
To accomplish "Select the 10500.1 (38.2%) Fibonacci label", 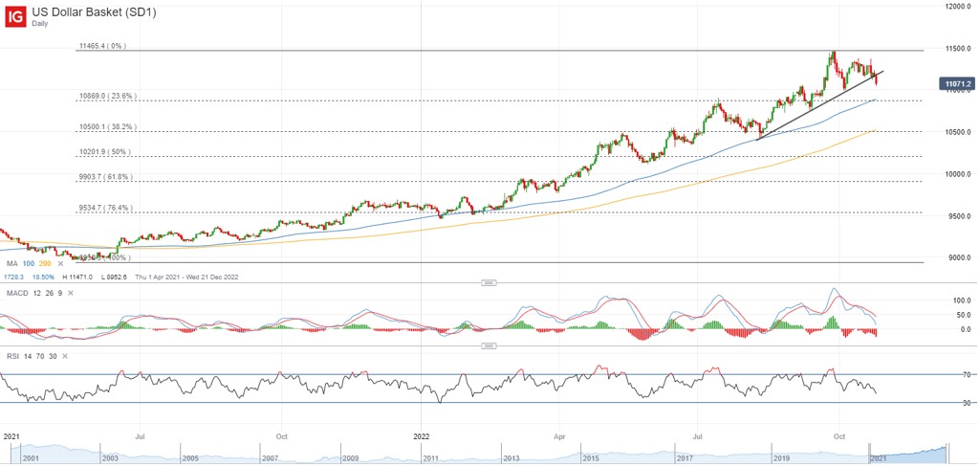I will [106, 127].
